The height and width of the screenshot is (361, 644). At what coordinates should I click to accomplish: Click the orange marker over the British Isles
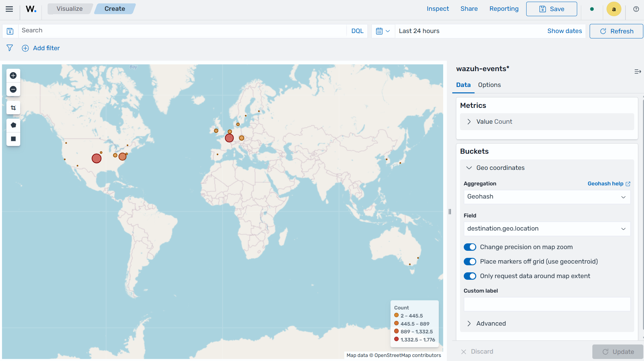(216, 131)
